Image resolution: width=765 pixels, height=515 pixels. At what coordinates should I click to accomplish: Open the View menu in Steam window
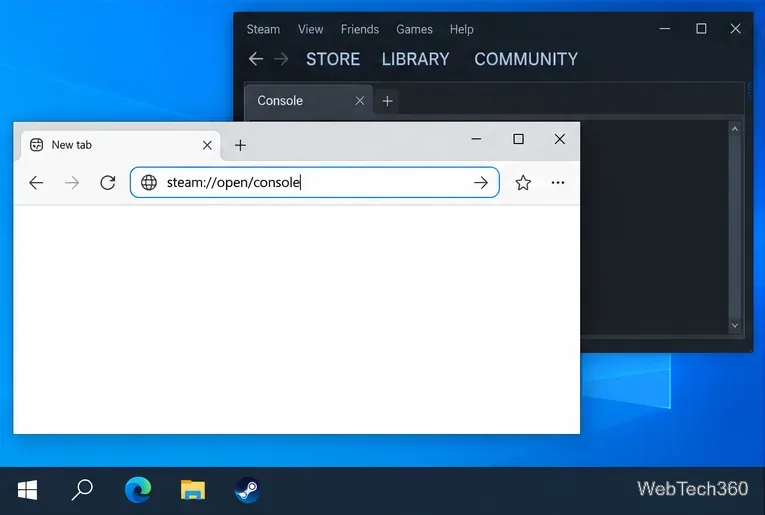click(310, 29)
